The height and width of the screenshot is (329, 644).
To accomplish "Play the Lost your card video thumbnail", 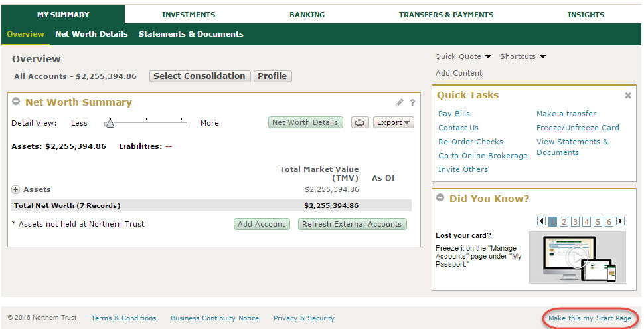I will pos(577,257).
